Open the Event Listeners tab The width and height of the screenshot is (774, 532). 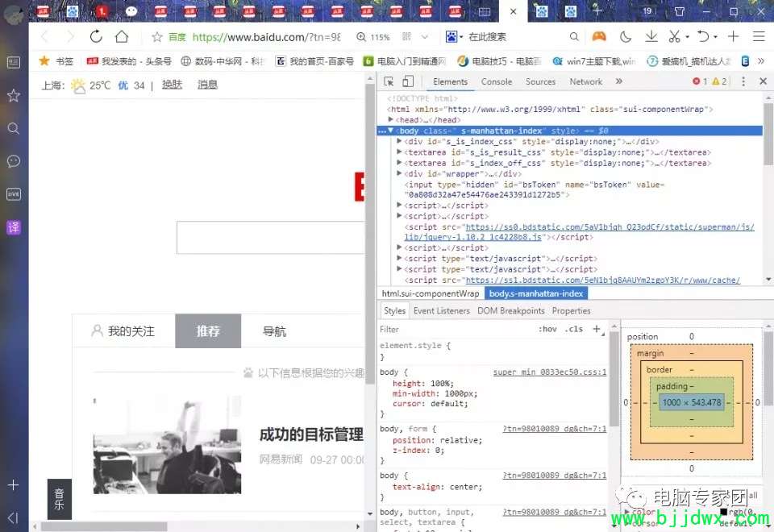click(441, 311)
